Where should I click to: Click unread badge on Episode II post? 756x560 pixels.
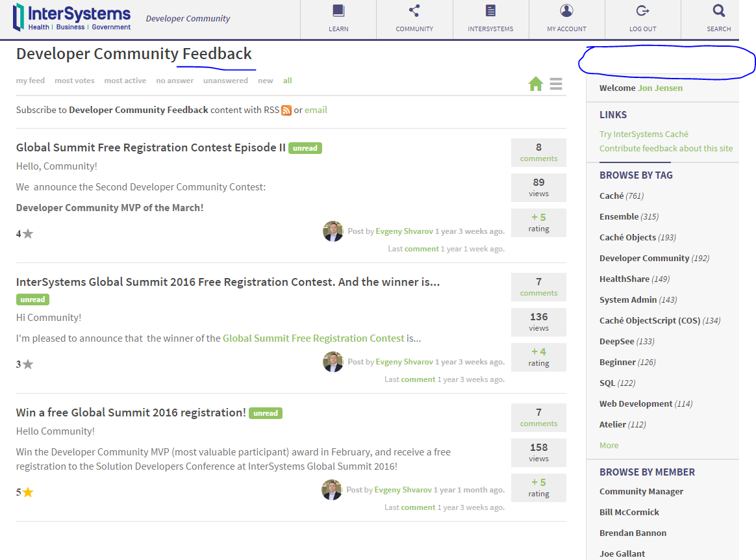click(305, 148)
